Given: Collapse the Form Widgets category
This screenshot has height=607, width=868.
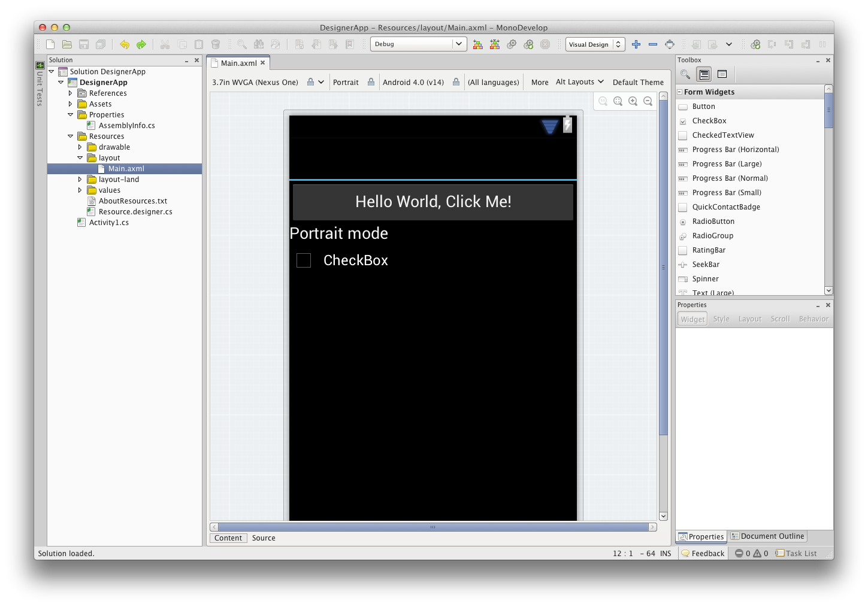Looking at the screenshot, I should (x=679, y=92).
